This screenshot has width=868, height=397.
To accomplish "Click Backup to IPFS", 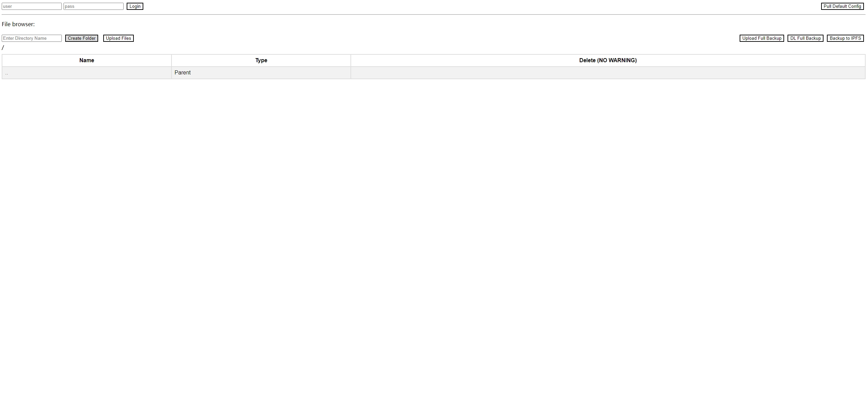I will [846, 38].
